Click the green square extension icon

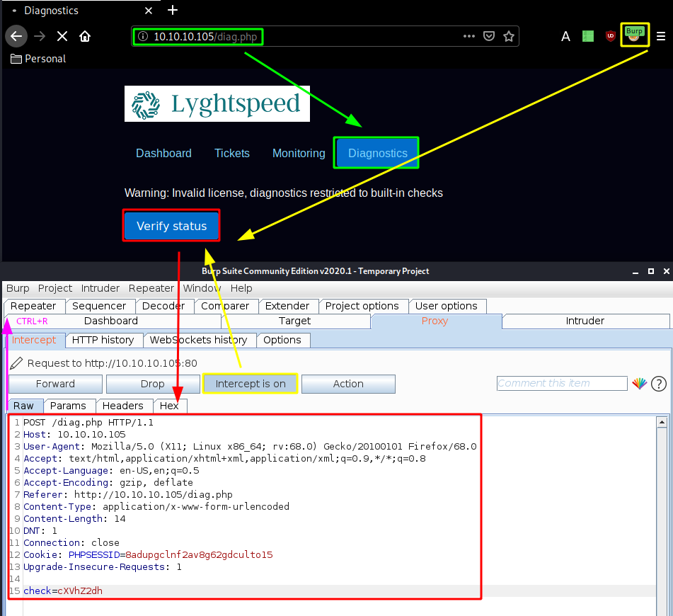[x=588, y=37]
